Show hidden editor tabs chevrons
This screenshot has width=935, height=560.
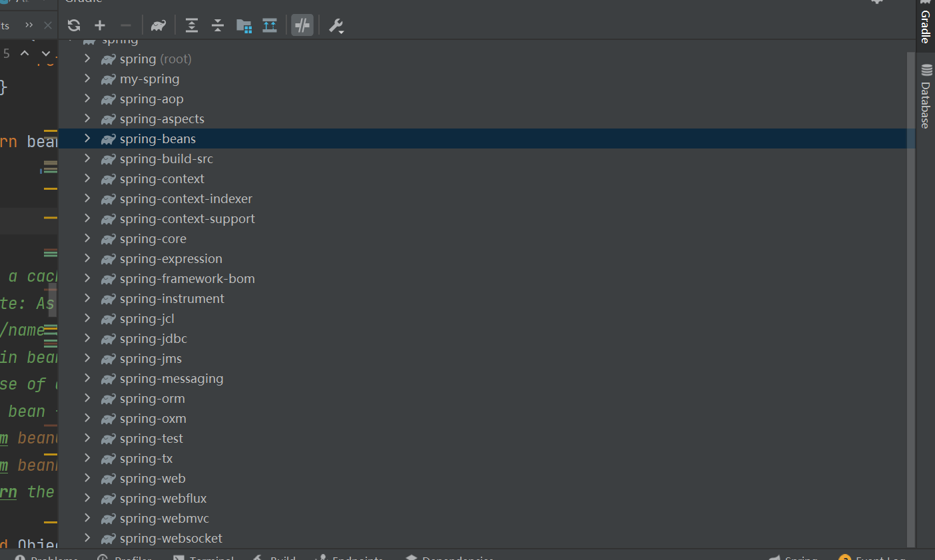[29, 25]
